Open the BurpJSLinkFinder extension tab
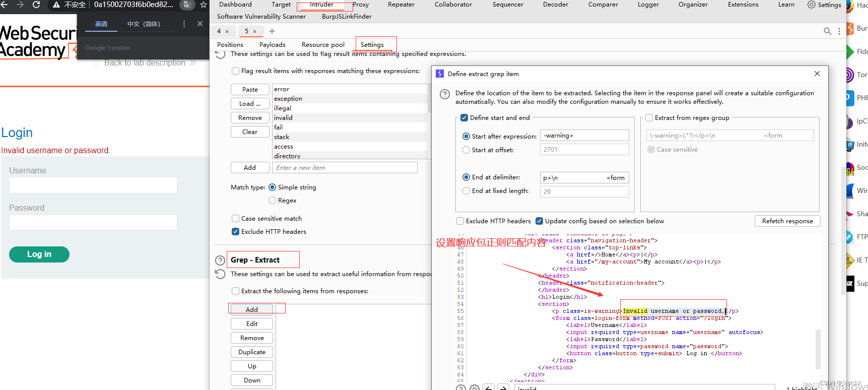 pos(347,17)
